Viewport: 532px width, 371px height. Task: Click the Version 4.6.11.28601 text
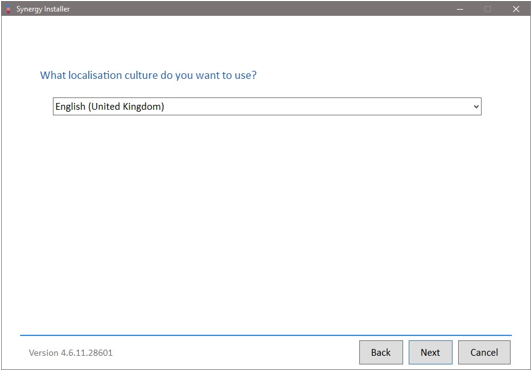coord(71,353)
